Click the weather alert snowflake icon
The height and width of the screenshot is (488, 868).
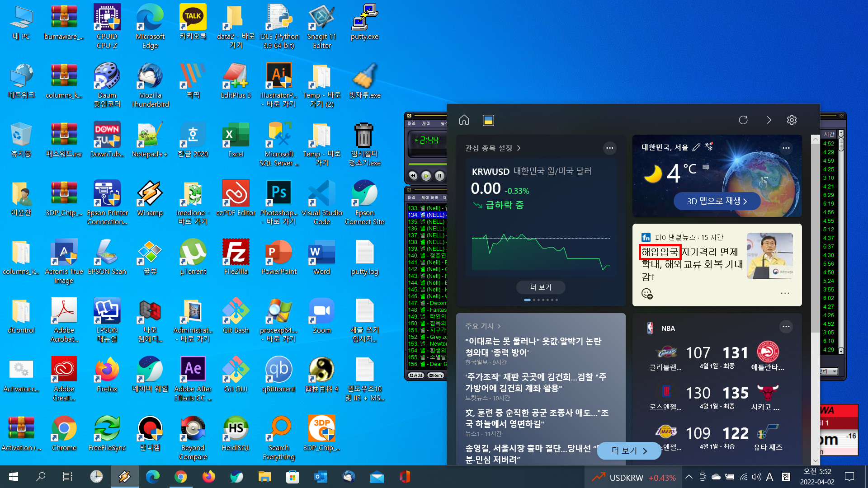tap(708, 146)
